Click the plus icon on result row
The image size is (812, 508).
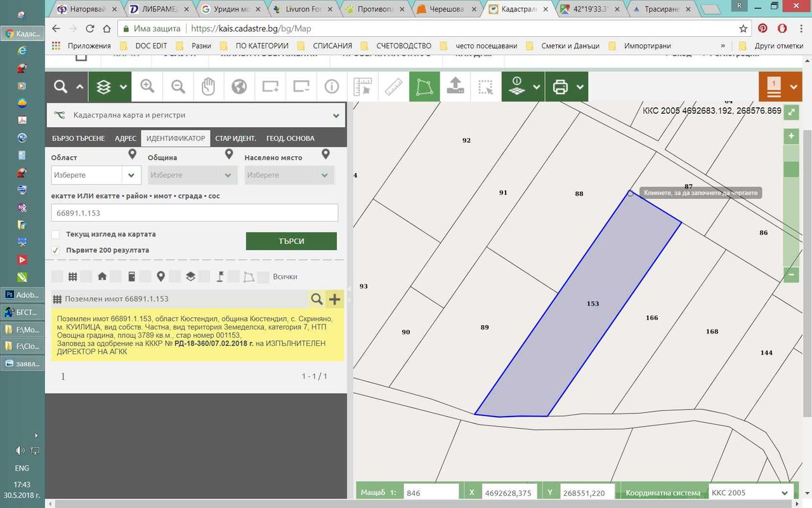334,299
